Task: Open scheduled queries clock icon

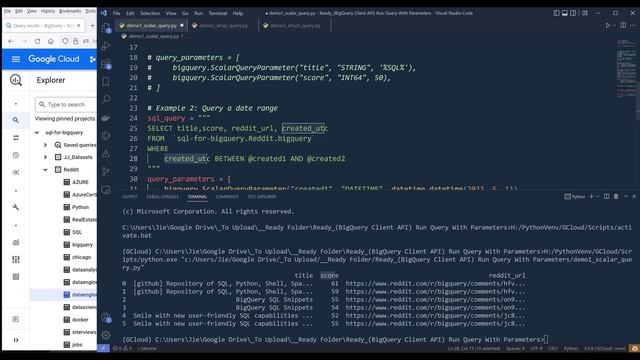Action: pos(16,155)
